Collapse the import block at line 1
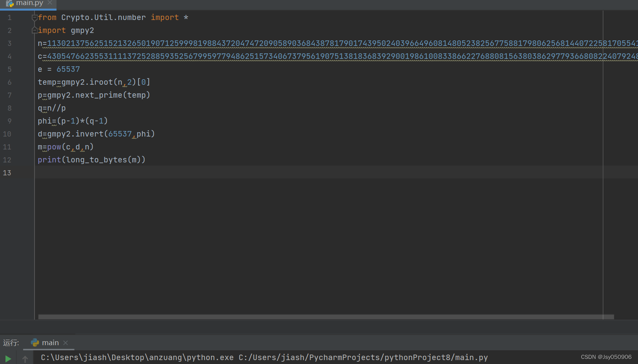 tap(35, 17)
